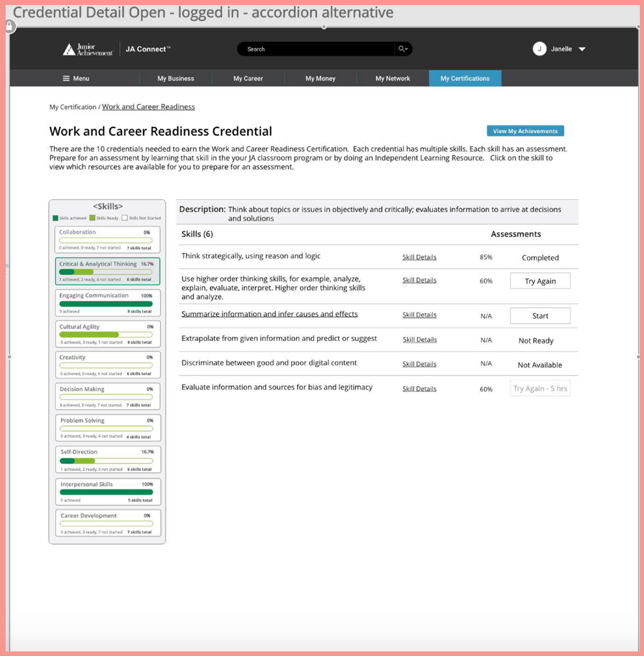644x656 pixels.
Task: Open the Janelle account dropdown arrow
Action: tap(582, 49)
